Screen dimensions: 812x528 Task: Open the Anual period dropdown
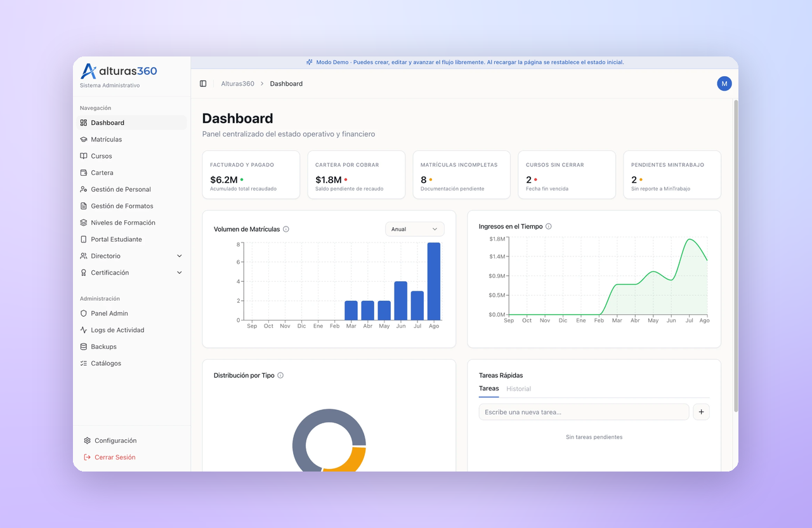point(415,229)
